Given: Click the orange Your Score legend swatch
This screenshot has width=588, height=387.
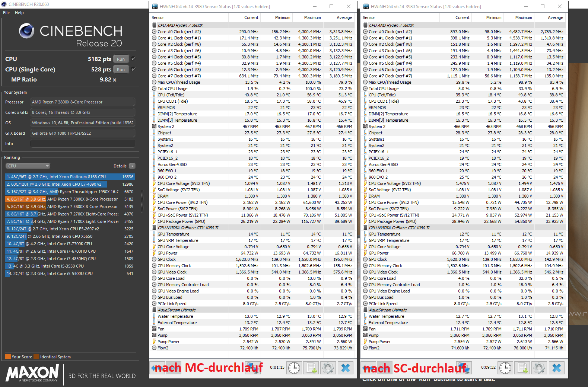Looking at the screenshot, I should (8, 357).
